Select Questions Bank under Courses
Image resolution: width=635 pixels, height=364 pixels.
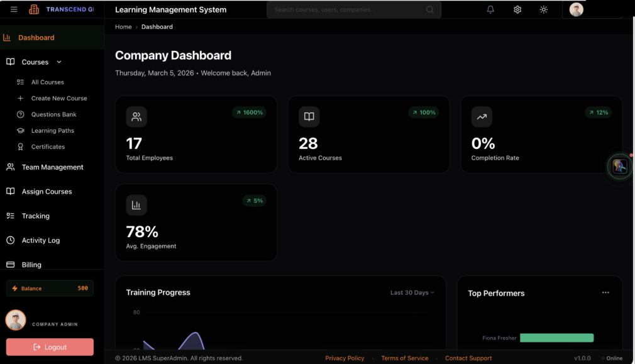53,114
